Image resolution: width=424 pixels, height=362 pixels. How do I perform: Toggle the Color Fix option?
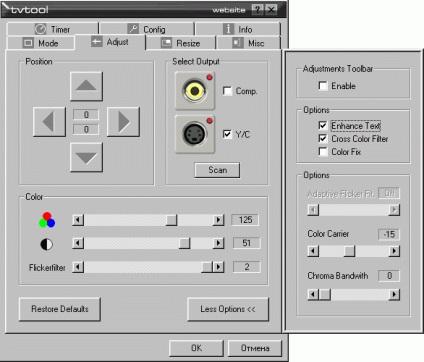(x=323, y=152)
